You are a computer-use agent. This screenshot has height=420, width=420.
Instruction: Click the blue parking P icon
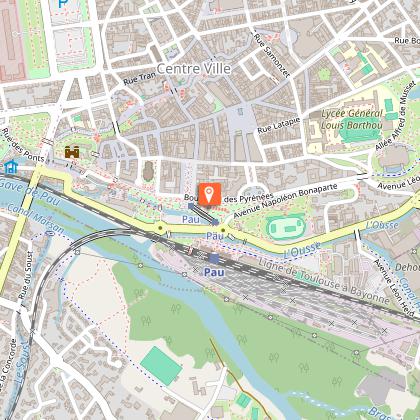tap(63, 3)
